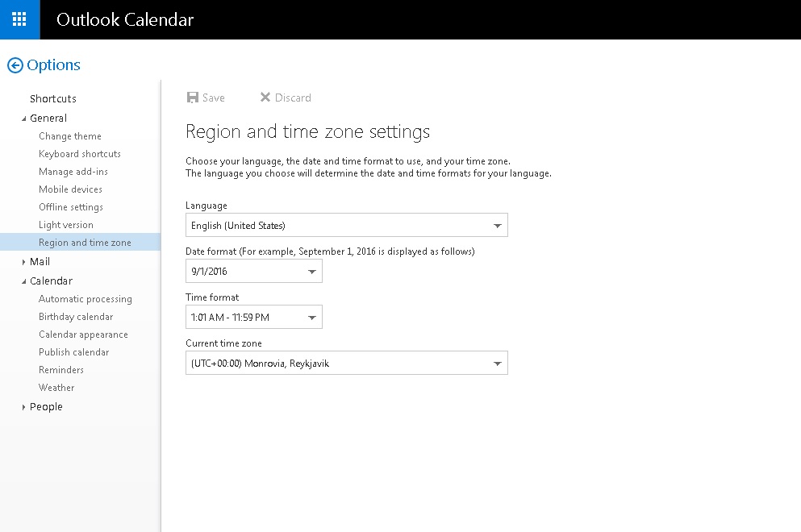The image size is (801, 532).
Task: Open Weather settings
Action: click(56, 388)
